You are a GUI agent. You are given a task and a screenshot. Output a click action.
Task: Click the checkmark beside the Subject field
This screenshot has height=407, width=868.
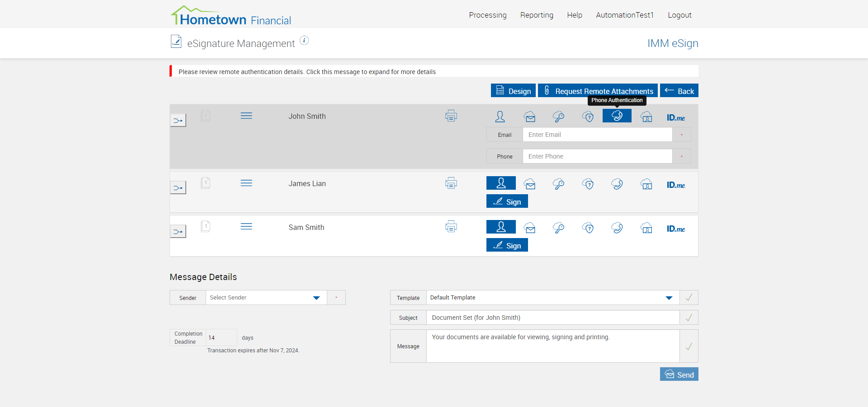pyautogui.click(x=689, y=318)
